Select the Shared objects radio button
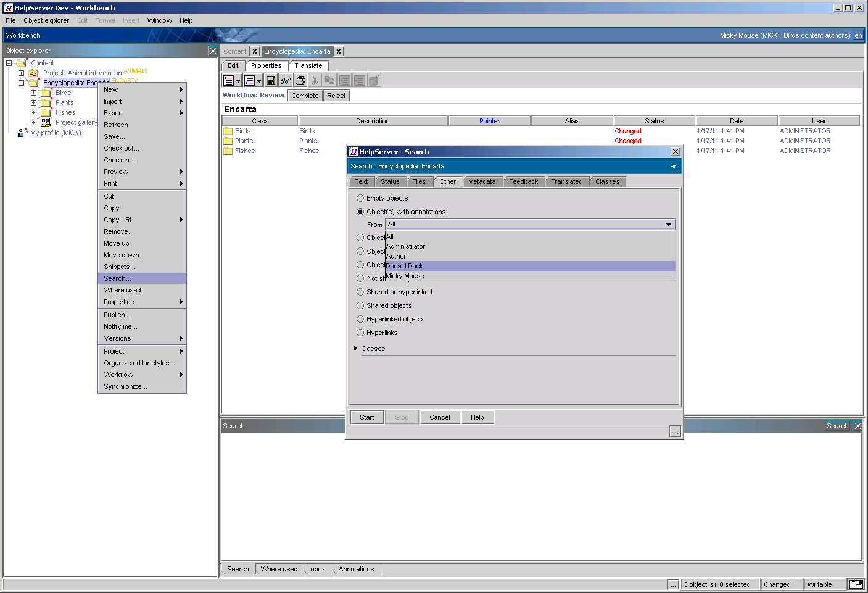The height and width of the screenshot is (593, 868). 360,305
